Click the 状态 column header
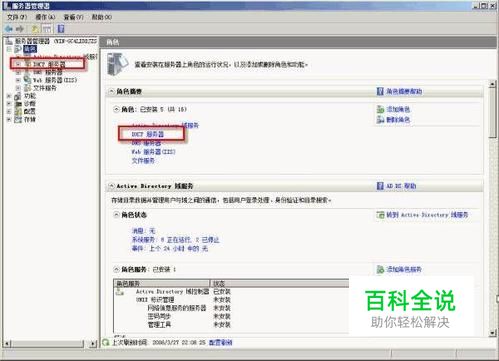 pos(280,284)
